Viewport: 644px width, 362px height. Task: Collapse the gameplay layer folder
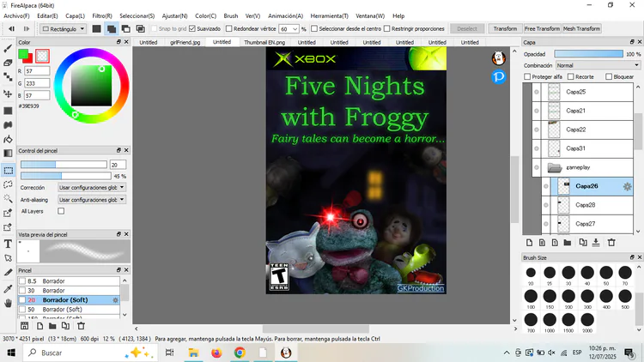click(x=555, y=167)
